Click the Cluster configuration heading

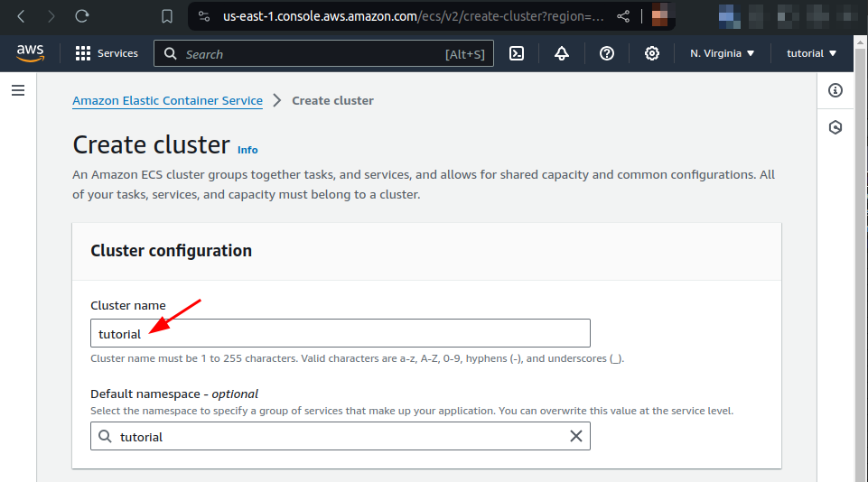pos(171,251)
